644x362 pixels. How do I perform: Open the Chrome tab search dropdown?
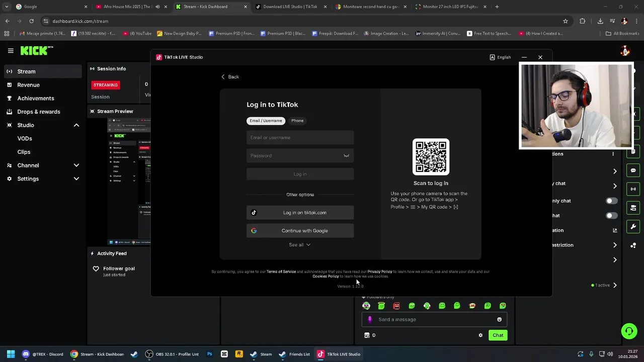coord(7,7)
